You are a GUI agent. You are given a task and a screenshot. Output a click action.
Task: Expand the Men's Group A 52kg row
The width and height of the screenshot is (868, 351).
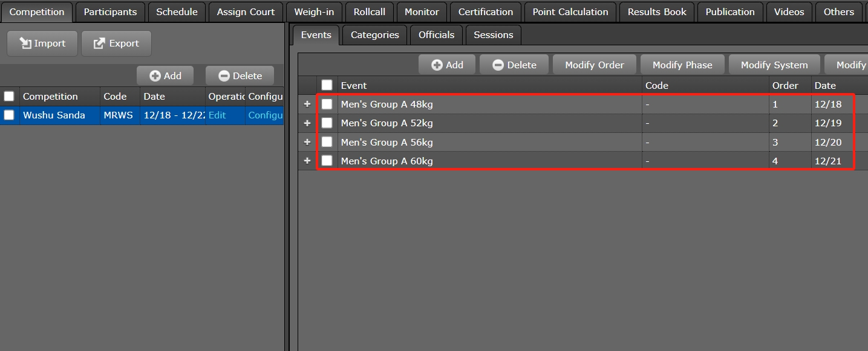click(x=307, y=123)
